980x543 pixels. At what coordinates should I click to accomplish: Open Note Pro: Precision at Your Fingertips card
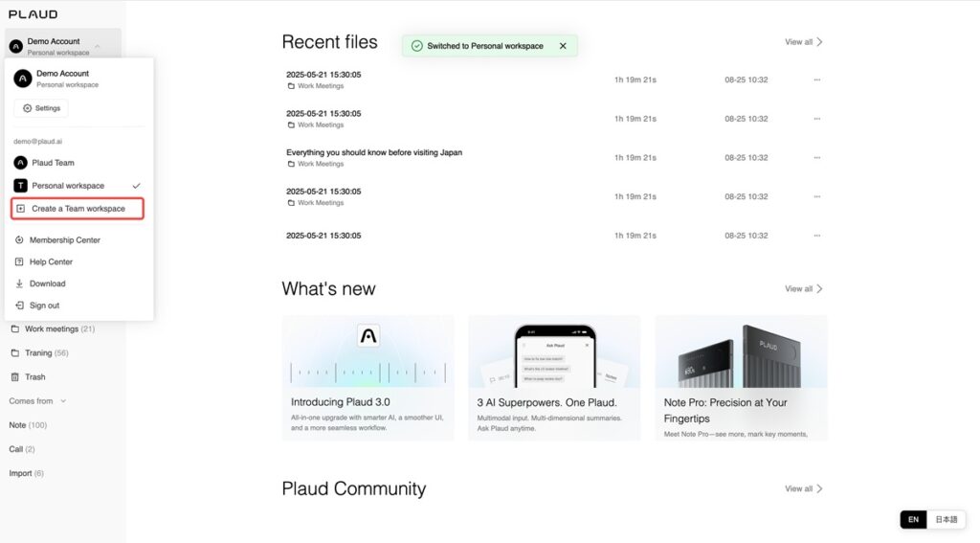click(742, 378)
